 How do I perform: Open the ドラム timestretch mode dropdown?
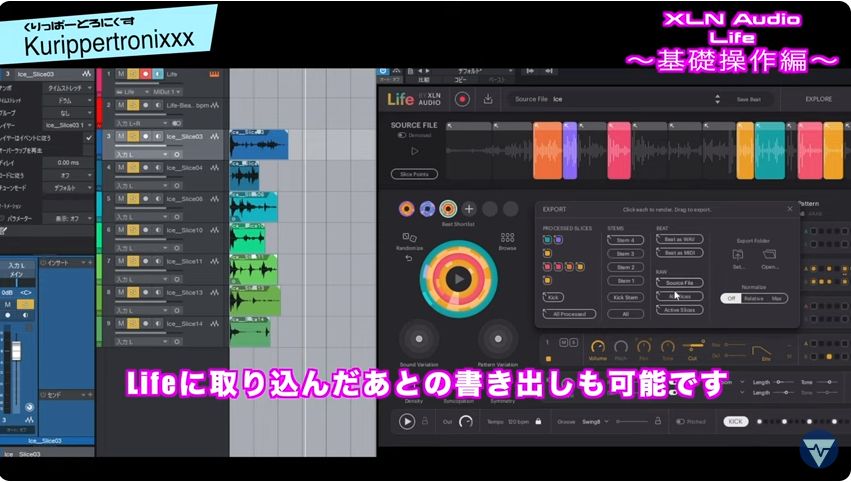click(69, 100)
